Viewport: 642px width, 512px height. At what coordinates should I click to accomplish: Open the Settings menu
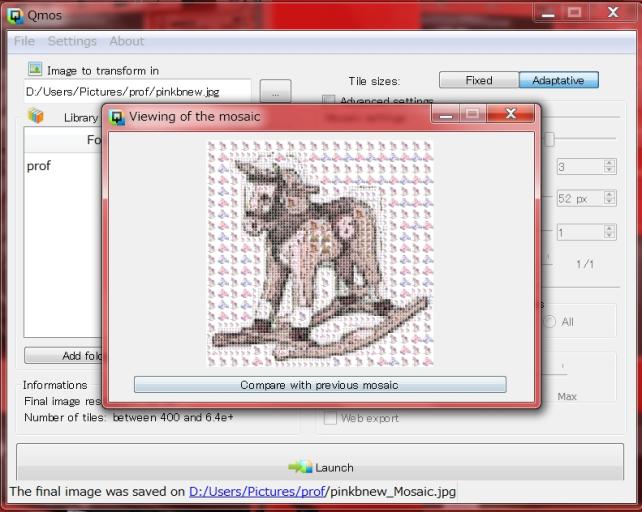72,41
